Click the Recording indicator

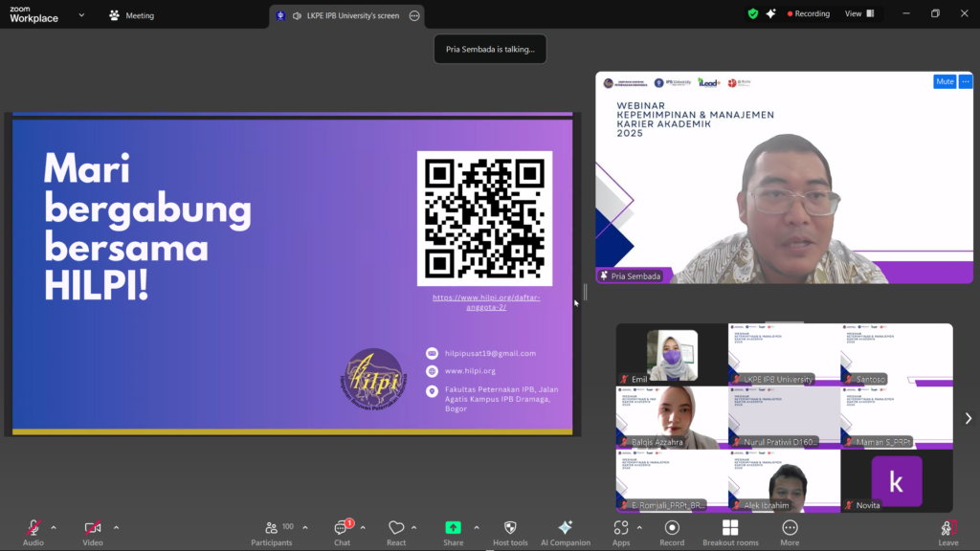809,13
